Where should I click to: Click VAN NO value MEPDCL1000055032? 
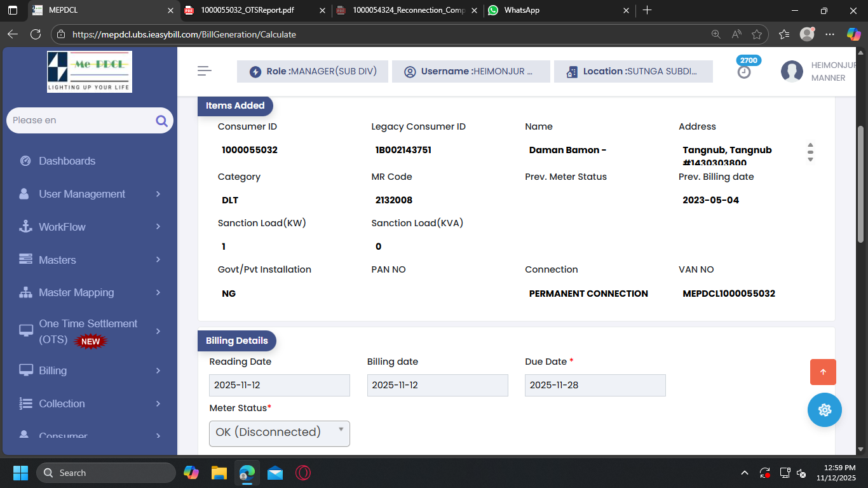point(729,294)
